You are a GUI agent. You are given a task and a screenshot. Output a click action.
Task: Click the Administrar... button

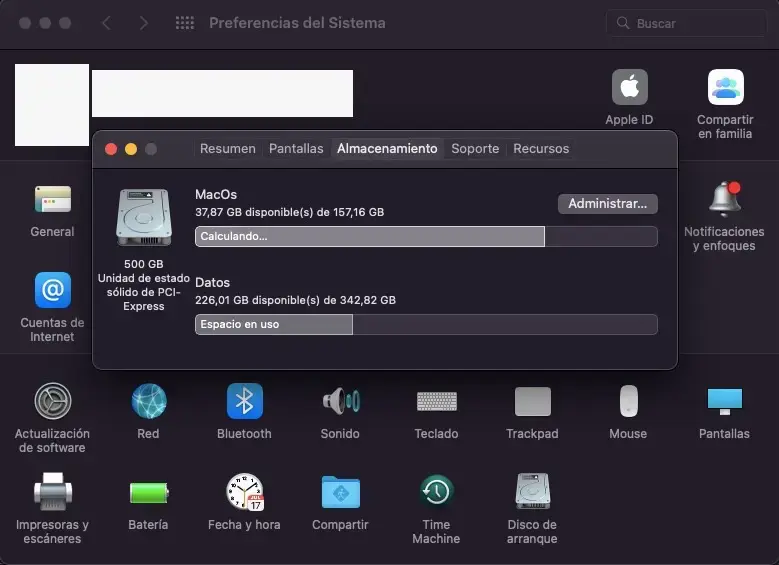click(x=608, y=204)
